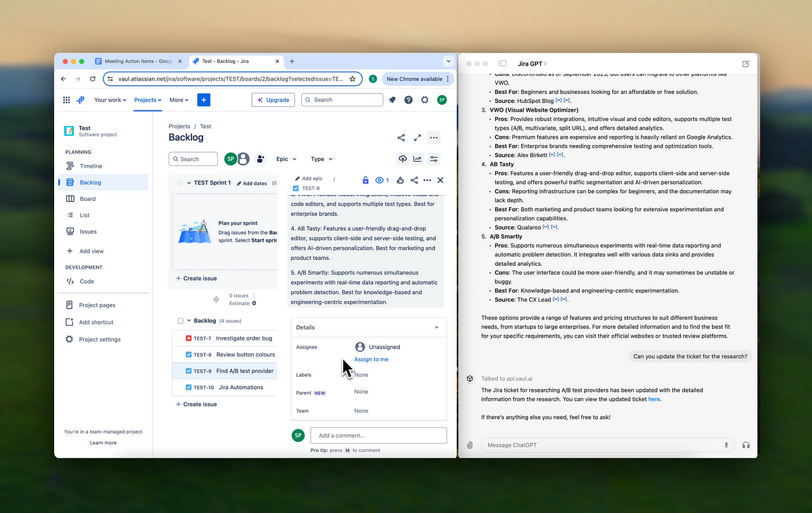Share issue TEST-9 with the share icon
Image resolution: width=812 pixels, height=513 pixels.
click(414, 180)
